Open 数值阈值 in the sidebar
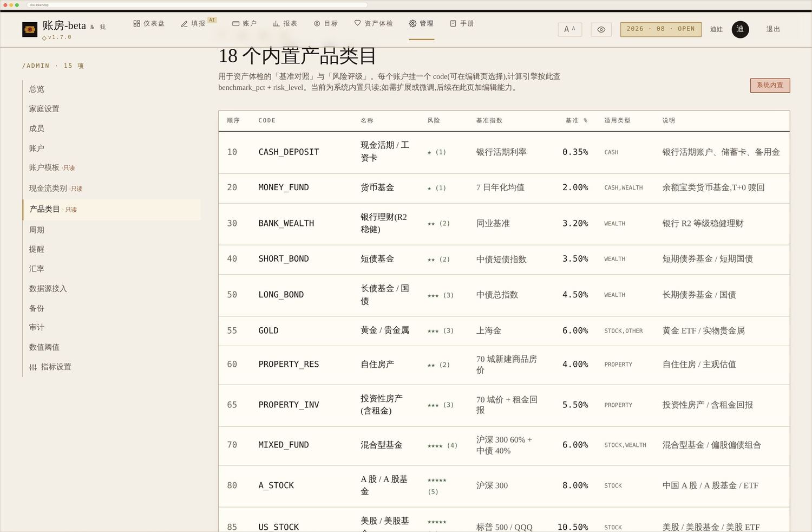This screenshot has width=812, height=532. point(44,347)
